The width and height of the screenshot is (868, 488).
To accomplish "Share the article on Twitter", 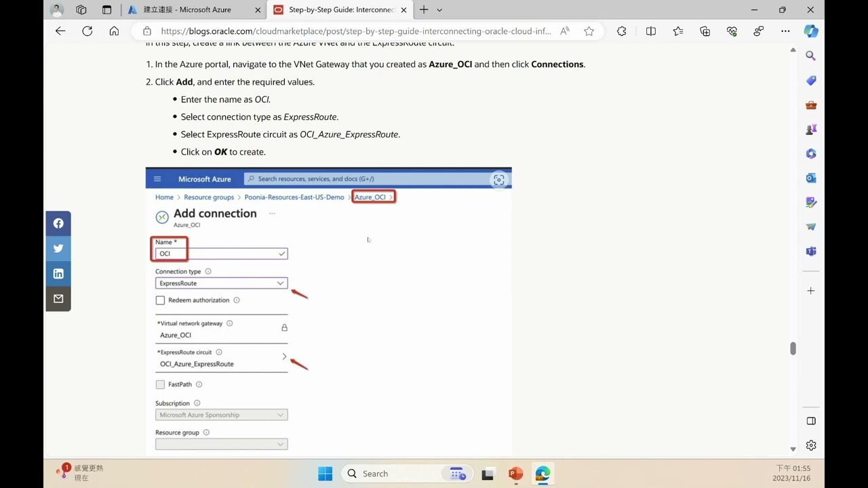I will click(x=58, y=248).
